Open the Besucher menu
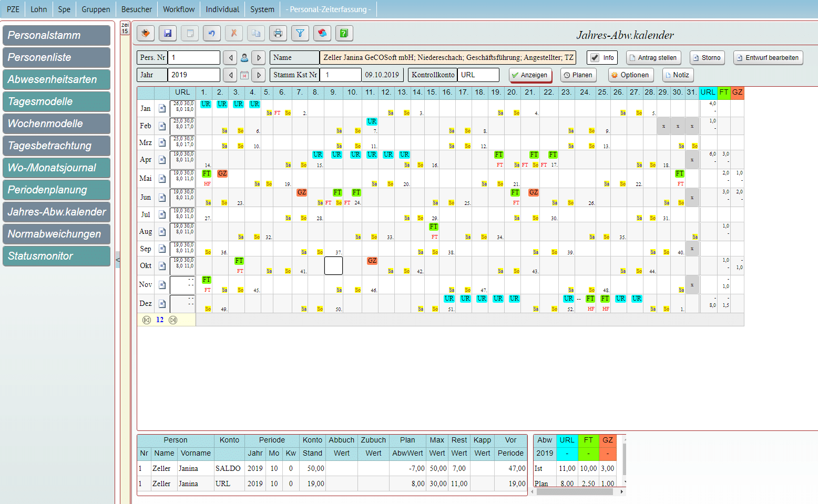The image size is (818, 504). (x=137, y=9)
